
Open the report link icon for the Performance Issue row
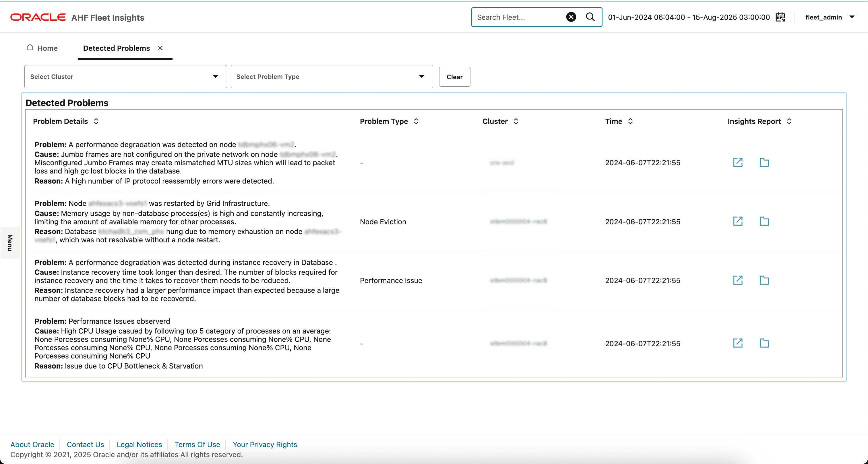pyautogui.click(x=738, y=280)
